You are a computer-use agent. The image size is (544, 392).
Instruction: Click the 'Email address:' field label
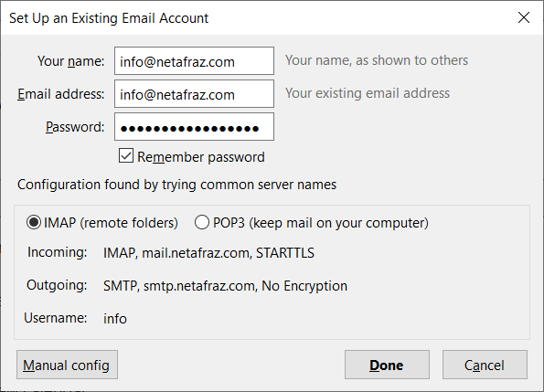pos(60,94)
